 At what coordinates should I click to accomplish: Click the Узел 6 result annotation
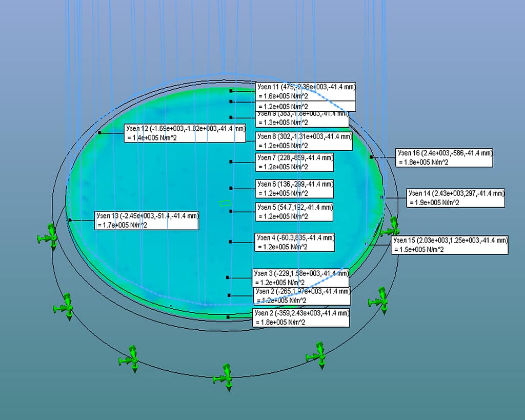coord(294,189)
